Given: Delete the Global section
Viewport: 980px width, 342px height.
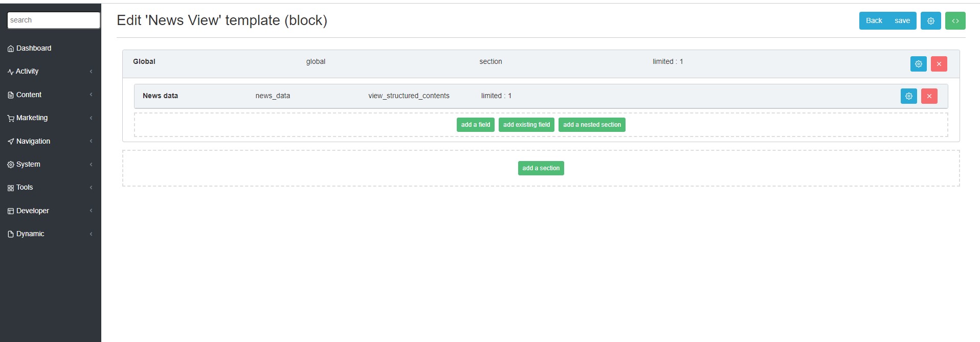Looking at the screenshot, I should (939, 64).
